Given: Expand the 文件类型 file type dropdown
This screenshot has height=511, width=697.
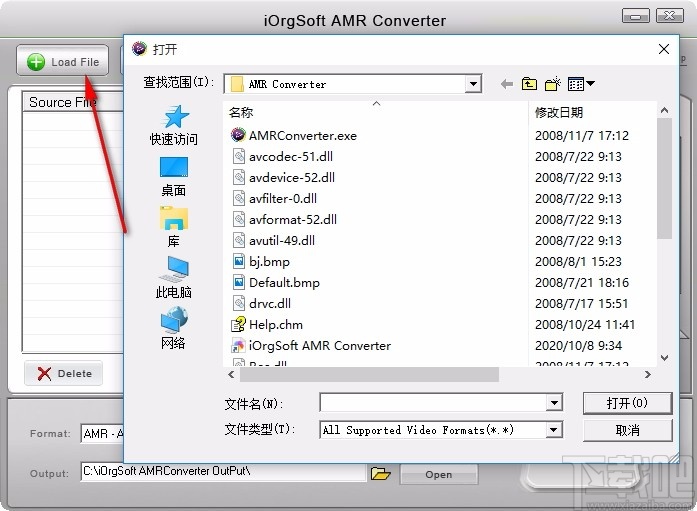Looking at the screenshot, I should point(554,430).
